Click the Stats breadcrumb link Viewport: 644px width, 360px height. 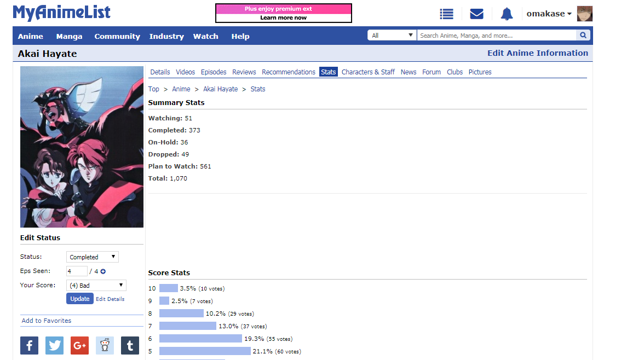click(258, 89)
